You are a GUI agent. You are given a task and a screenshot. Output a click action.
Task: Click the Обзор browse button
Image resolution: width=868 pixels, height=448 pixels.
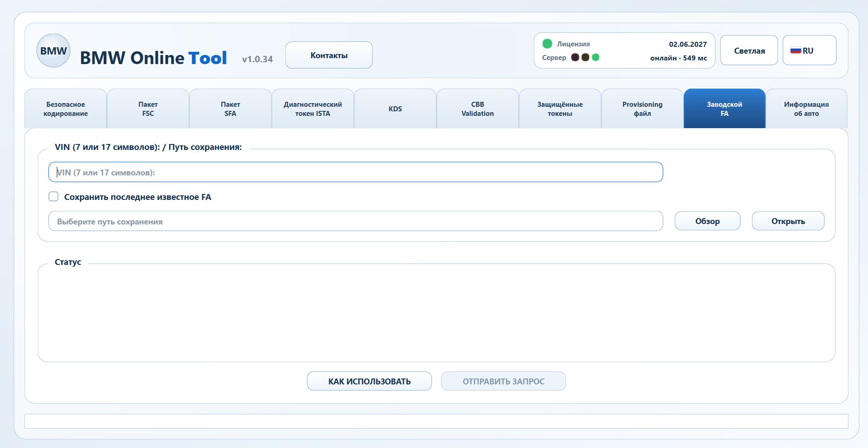707,221
